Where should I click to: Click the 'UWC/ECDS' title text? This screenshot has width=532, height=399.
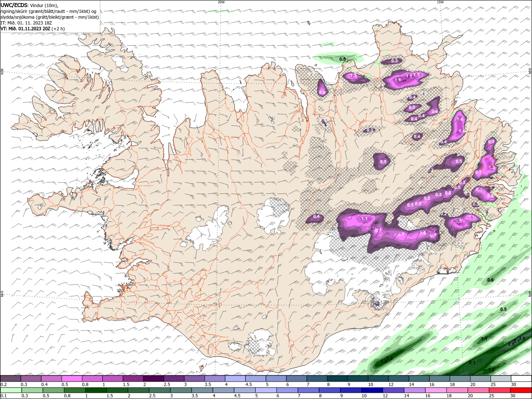click(14, 5)
